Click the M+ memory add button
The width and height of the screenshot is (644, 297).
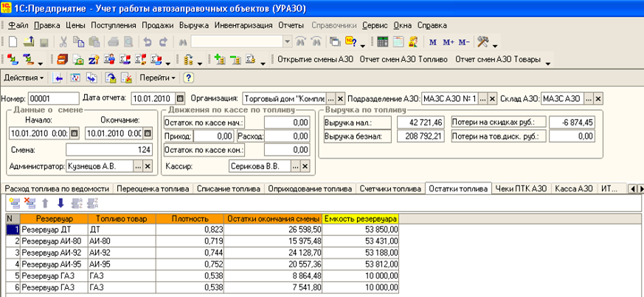coord(448,42)
